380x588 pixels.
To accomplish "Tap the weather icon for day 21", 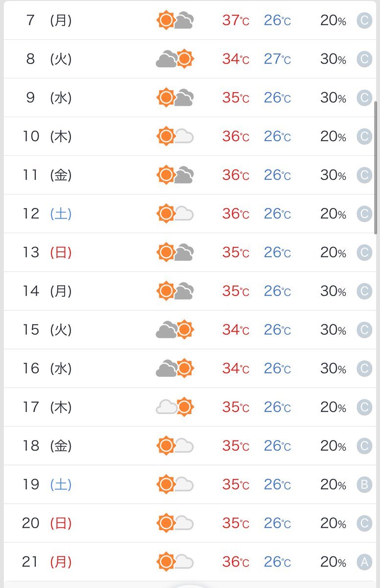I will 175,562.
